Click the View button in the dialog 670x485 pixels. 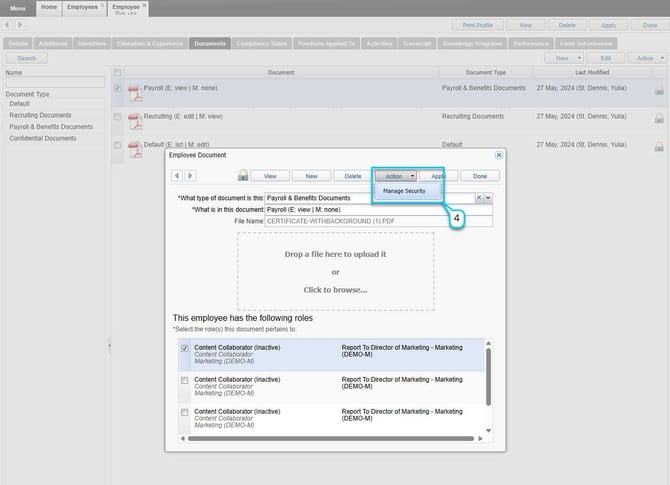coord(269,175)
